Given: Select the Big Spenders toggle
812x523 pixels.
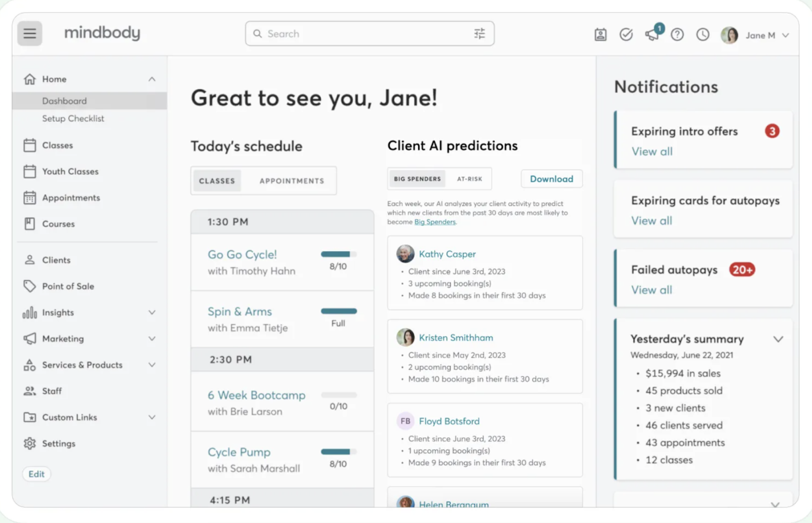Looking at the screenshot, I should [418, 179].
